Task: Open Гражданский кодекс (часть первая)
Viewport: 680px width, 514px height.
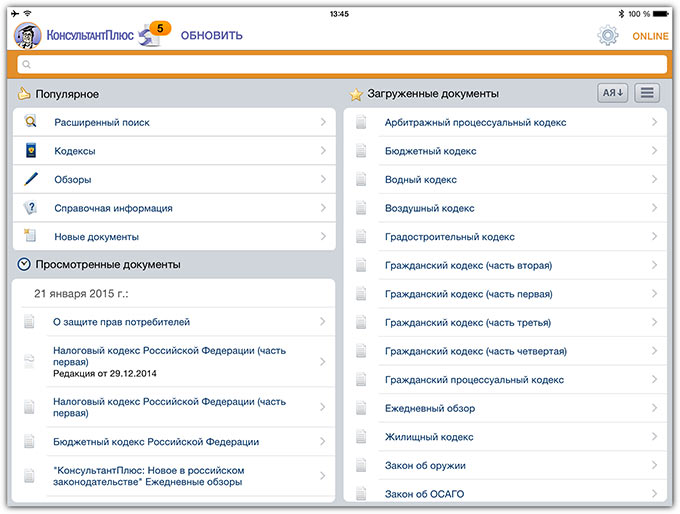Action: click(x=505, y=294)
